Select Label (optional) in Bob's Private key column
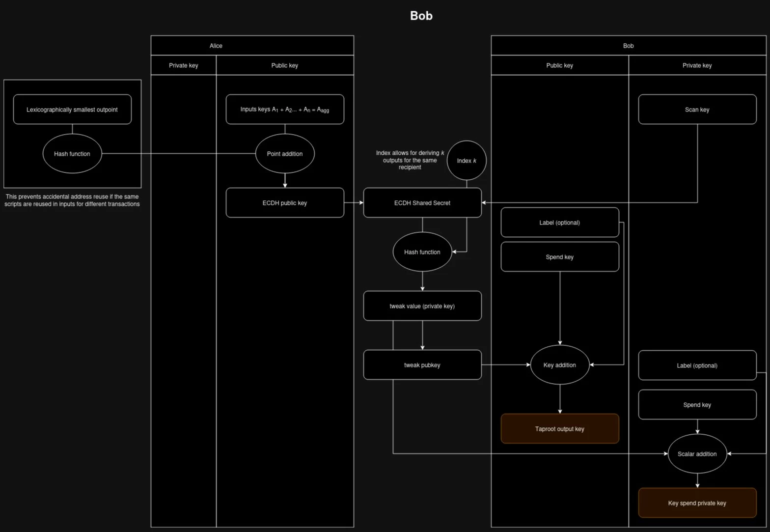770x532 pixels. [697, 365]
